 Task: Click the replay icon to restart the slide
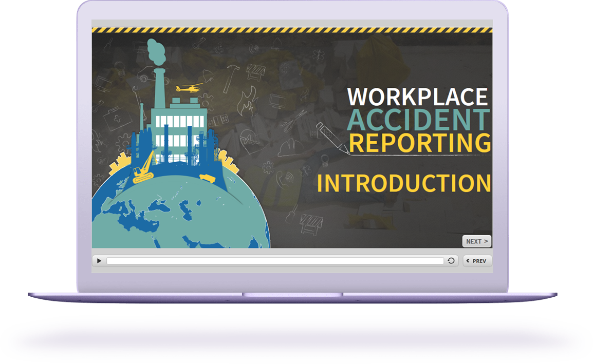[x=451, y=261]
